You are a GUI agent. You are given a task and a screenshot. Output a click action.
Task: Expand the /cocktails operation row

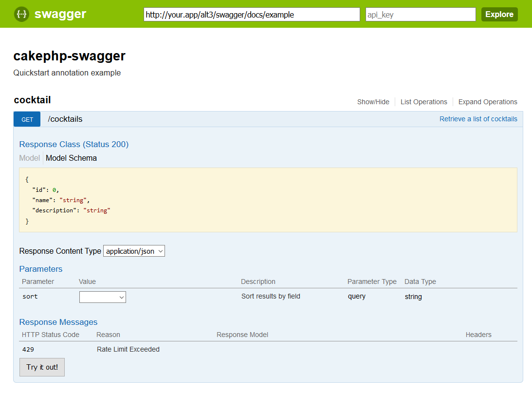(65, 119)
